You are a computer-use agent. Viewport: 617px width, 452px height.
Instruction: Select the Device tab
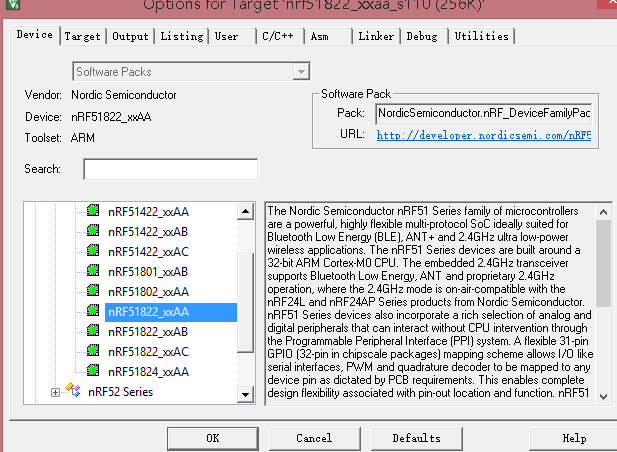[x=35, y=35]
